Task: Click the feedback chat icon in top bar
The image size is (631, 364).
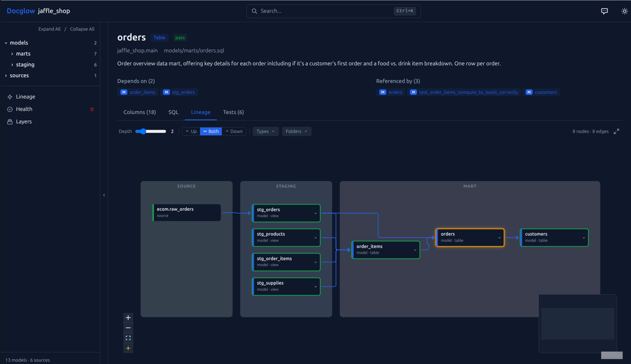Action: tap(605, 11)
